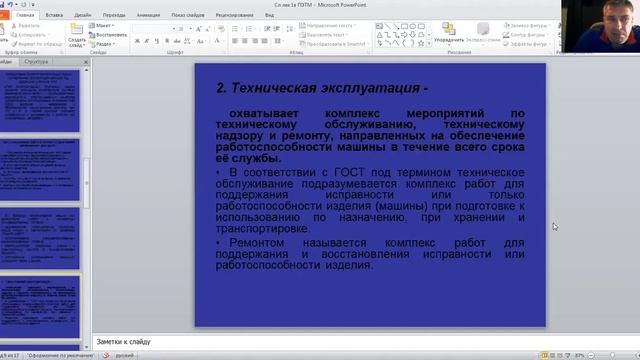Click Направление текста text direction button
The image size is (640, 360).
point(328,25)
